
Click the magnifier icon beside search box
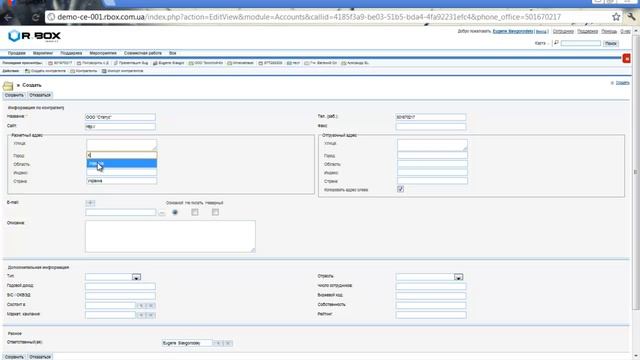pyautogui.click(x=556, y=43)
